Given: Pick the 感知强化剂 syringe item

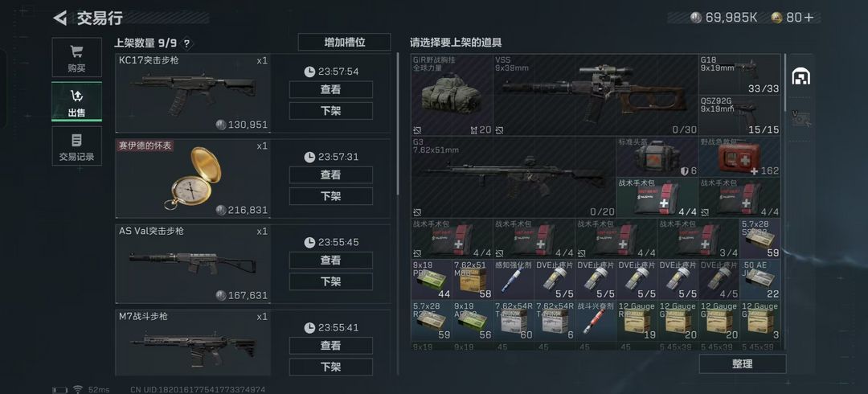Looking at the screenshot, I should click(x=514, y=280).
